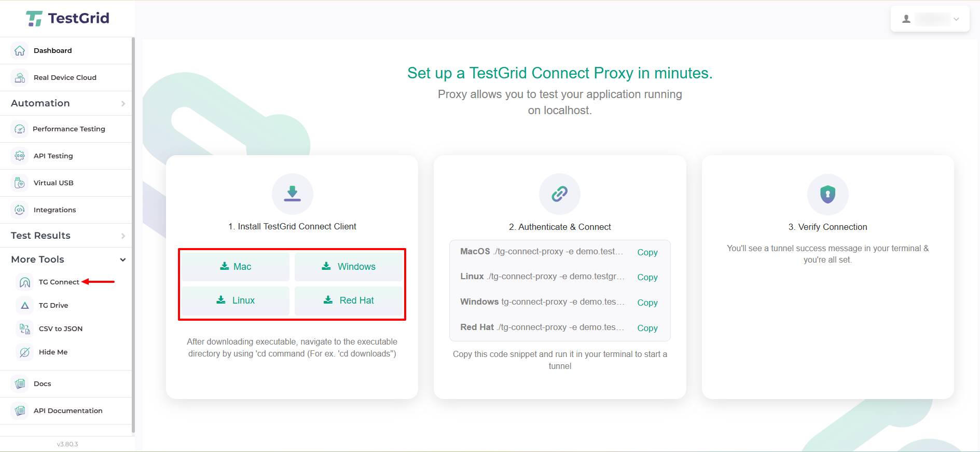Viewport: 980px width, 452px height.
Task: Download the Windows client
Action: 349,267
